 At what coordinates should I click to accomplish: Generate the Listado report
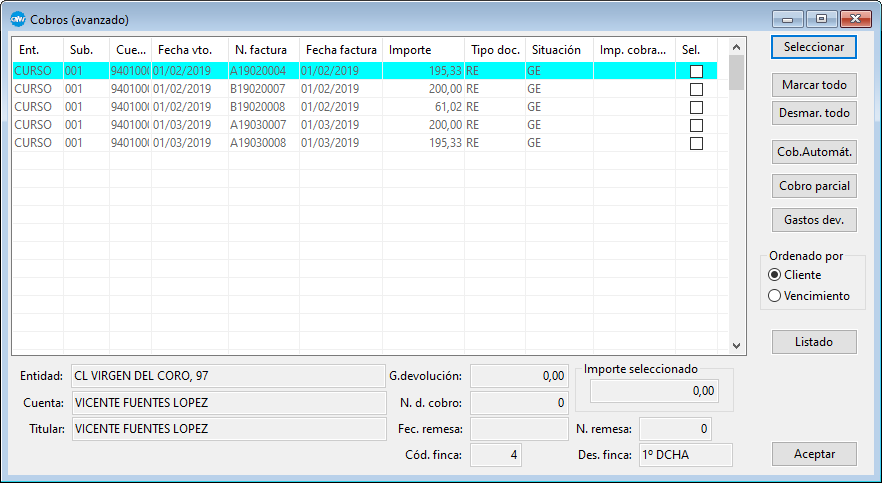click(814, 342)
